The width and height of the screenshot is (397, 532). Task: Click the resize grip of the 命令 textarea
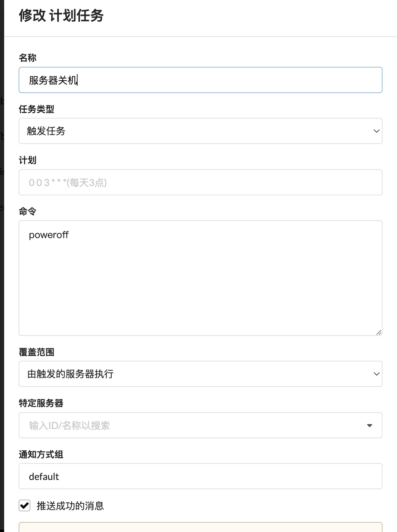click(379, 332)
